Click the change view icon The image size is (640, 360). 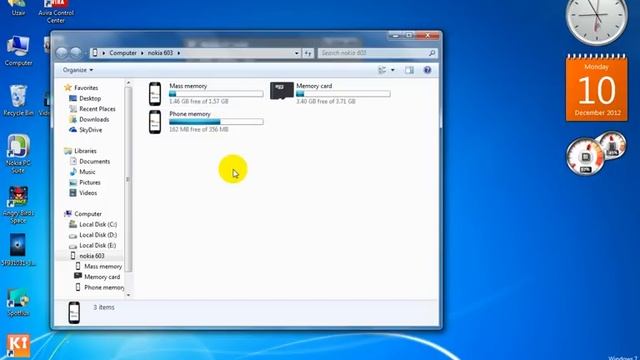(382, 70)
